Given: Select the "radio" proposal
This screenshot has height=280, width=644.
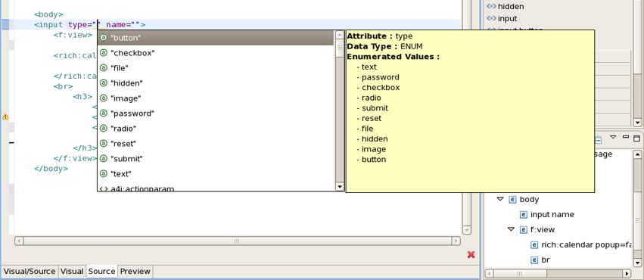Looking at the screenshot, I should coord(216,129).
